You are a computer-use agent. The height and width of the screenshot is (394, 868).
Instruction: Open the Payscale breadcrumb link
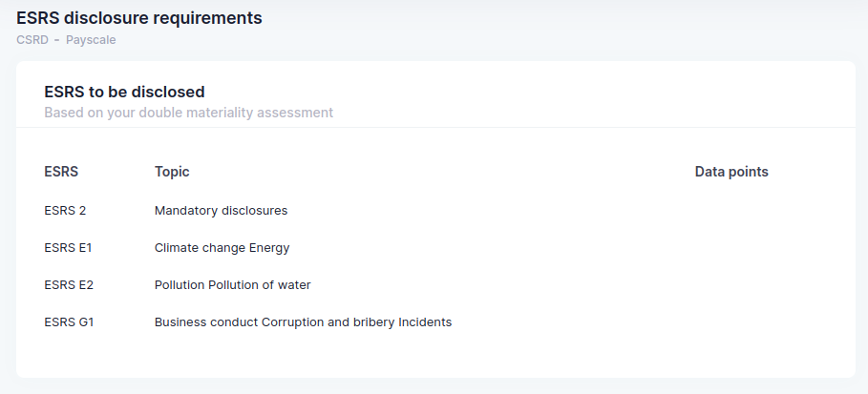(91, 40)
